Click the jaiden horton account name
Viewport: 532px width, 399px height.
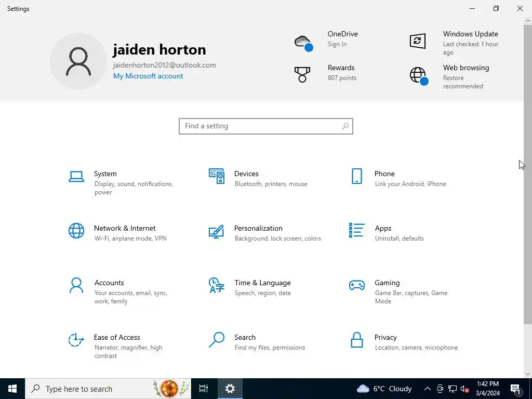pyautogui.click(x=159, y=50)
